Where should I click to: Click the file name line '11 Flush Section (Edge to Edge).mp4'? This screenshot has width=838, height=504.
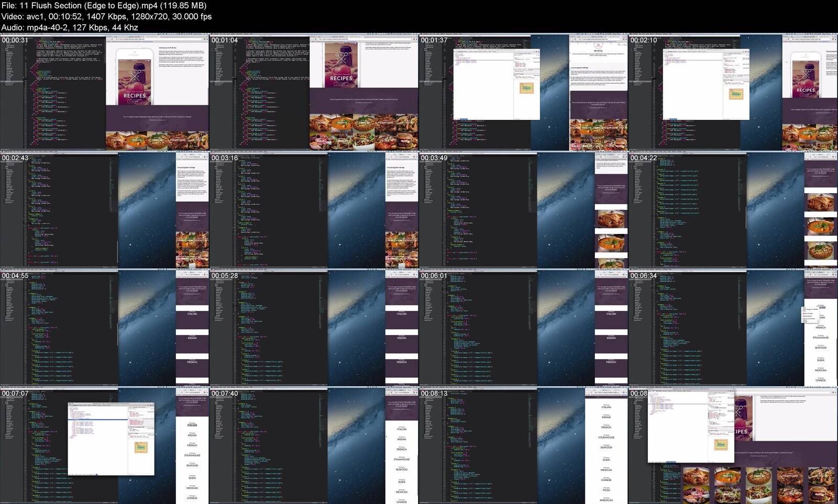[104, 6]
